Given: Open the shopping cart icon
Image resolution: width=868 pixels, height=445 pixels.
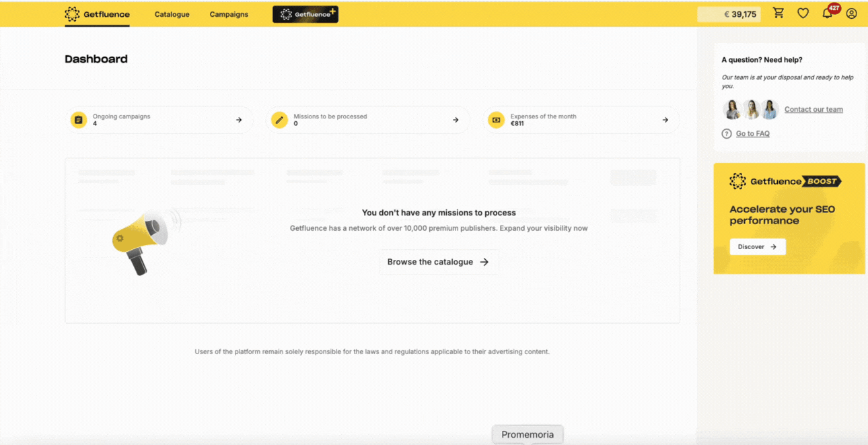Looking at the screenshot, I should pyautogui.click(x=779, y=13).
